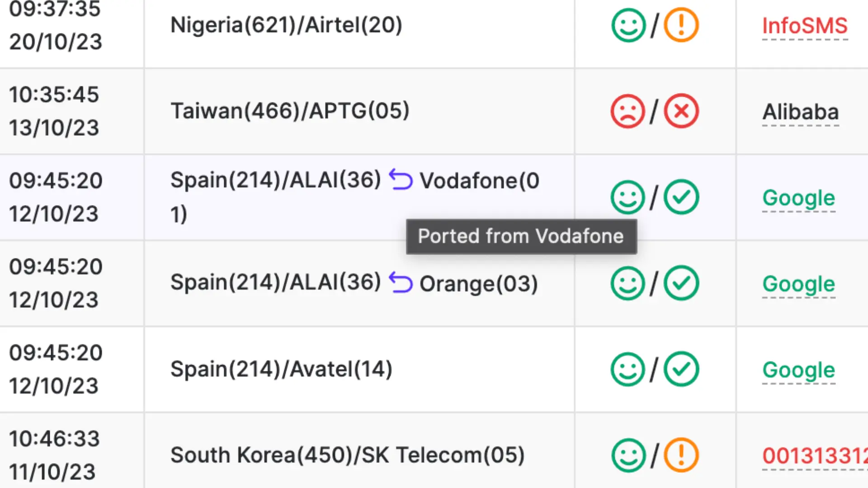
Task: Click the Ported from Vodafone tooltip
Action: [x=521, y=236]
